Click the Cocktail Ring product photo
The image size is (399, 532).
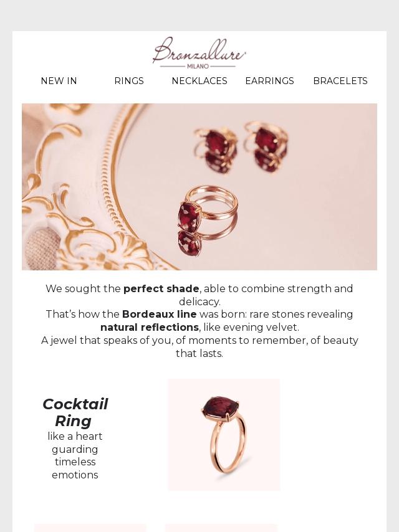[x=224, y=434]
